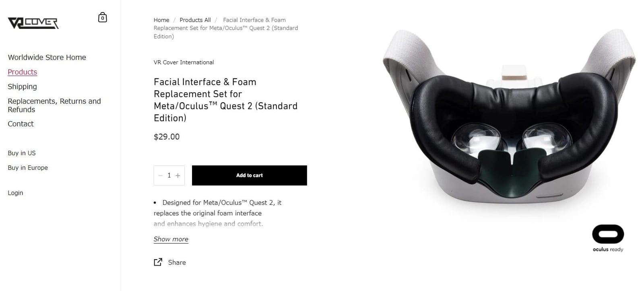Open the Contact page
Viewport: 644px width, 291px height.
21,124
